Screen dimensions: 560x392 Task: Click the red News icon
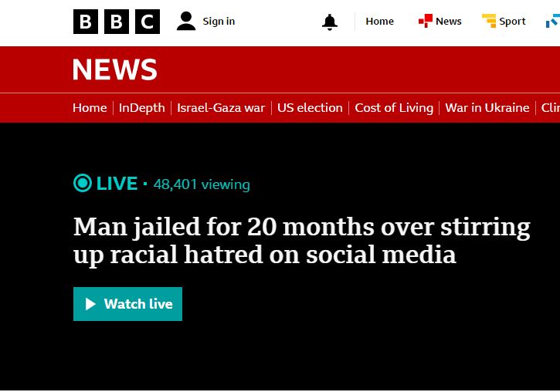tap(425, 21)
